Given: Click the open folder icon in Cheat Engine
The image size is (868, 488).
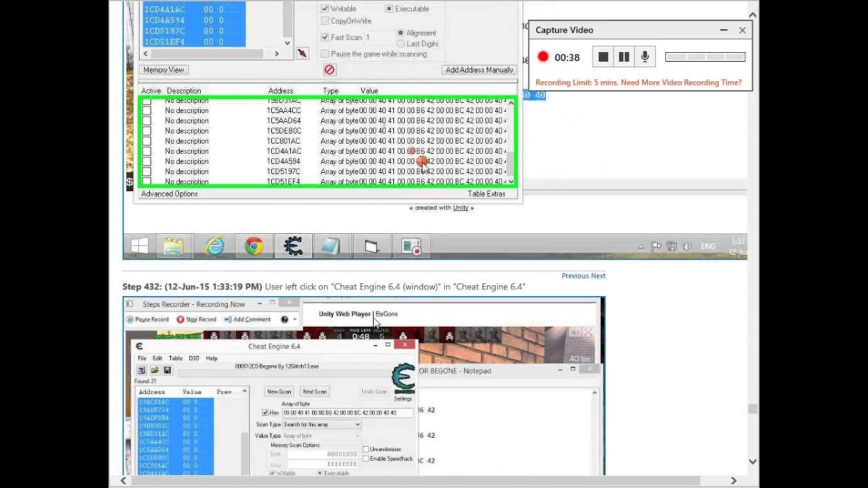Looking at the screenshot, I should tap(155, 370).
